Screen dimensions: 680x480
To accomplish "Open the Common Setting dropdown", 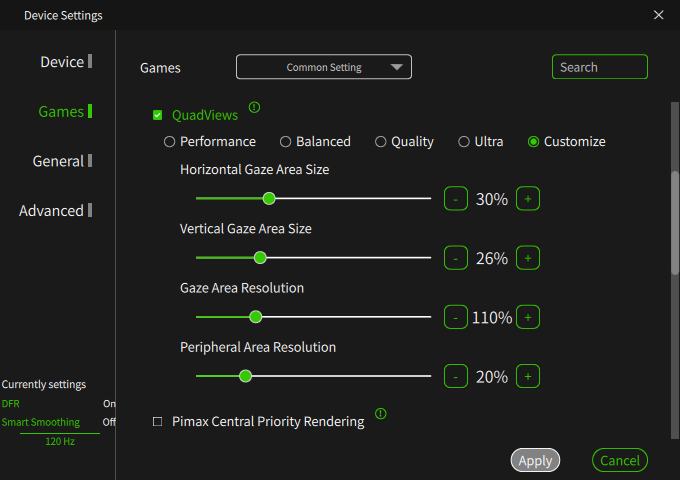I will 324,67.
